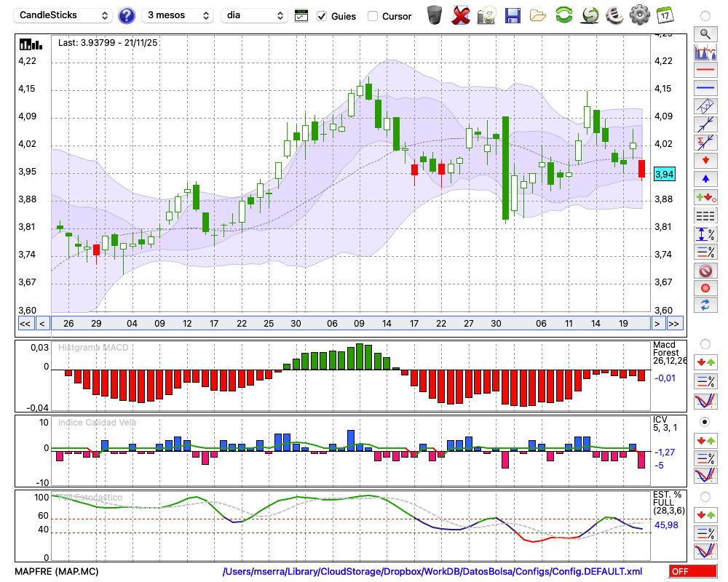Click the configuration file path link

[x=432, y=572]
